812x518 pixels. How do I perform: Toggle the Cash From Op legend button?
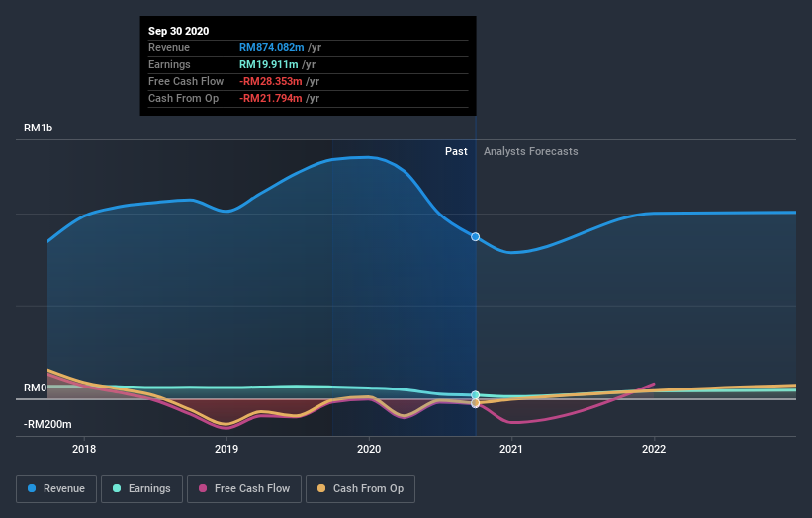coord(360,489)
